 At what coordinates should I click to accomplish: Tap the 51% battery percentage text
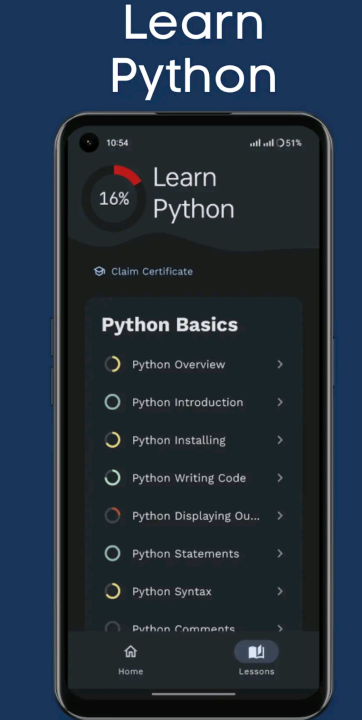294,143
